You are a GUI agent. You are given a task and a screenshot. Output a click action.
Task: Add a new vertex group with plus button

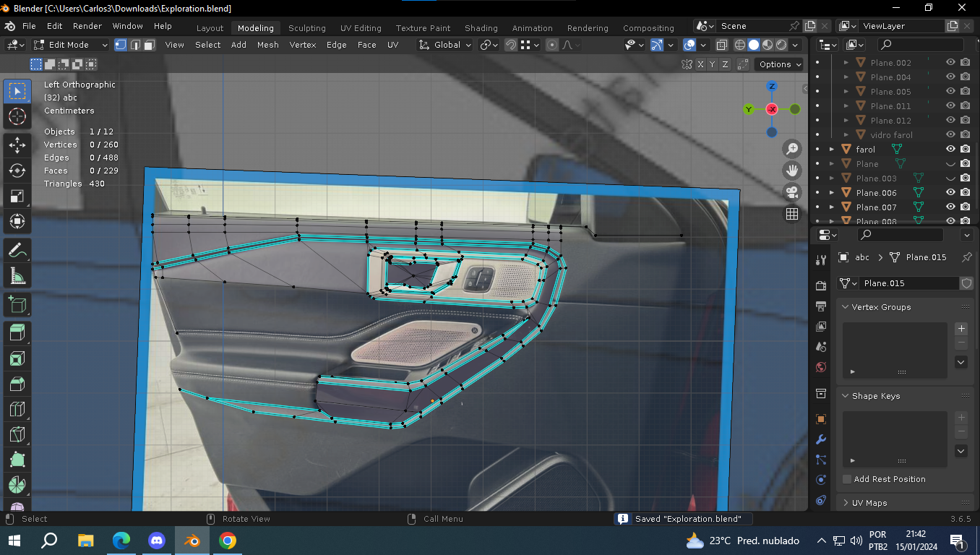pyautogui.click(x=960, y=329)
